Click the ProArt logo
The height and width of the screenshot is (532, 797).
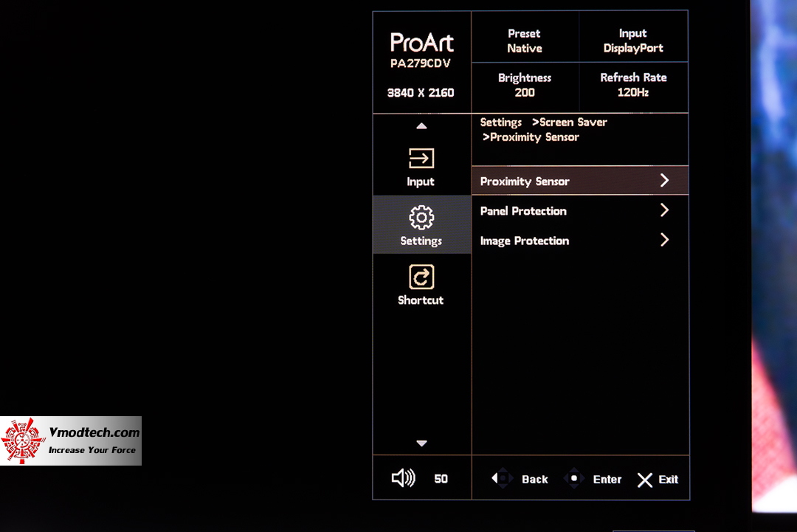pyautogui.click(x=421, y=42)
